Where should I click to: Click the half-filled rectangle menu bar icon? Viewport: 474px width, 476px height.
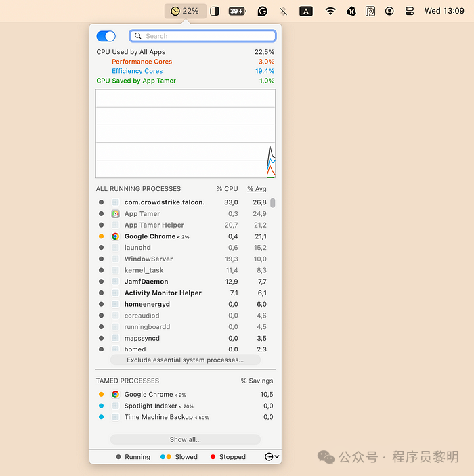[215, 12]
